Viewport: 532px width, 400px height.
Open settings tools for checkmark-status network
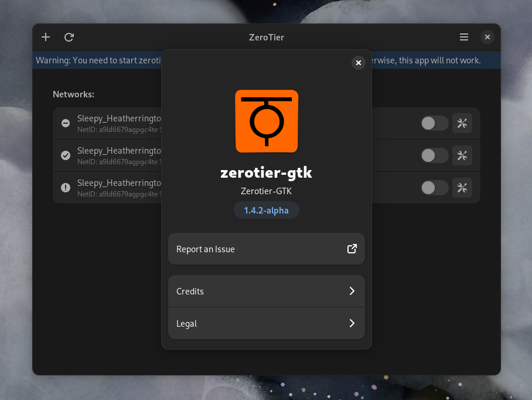click(462, 155)
